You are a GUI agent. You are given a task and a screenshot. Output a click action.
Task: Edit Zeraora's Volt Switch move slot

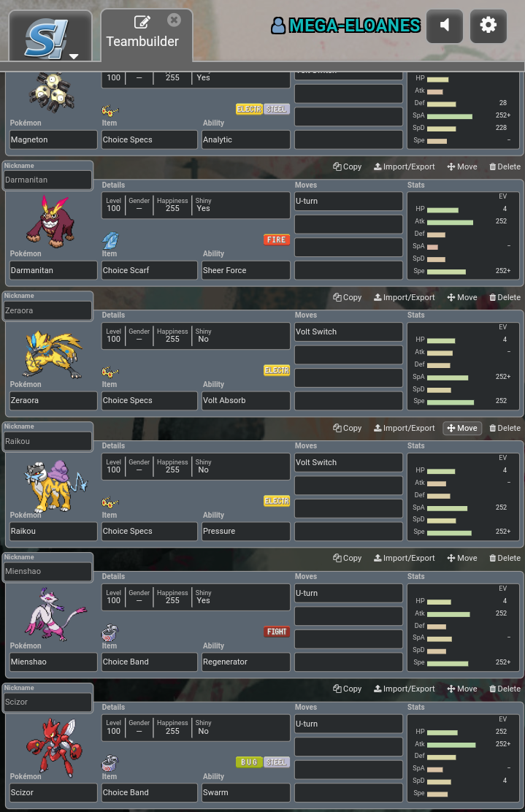pos(348,332)
